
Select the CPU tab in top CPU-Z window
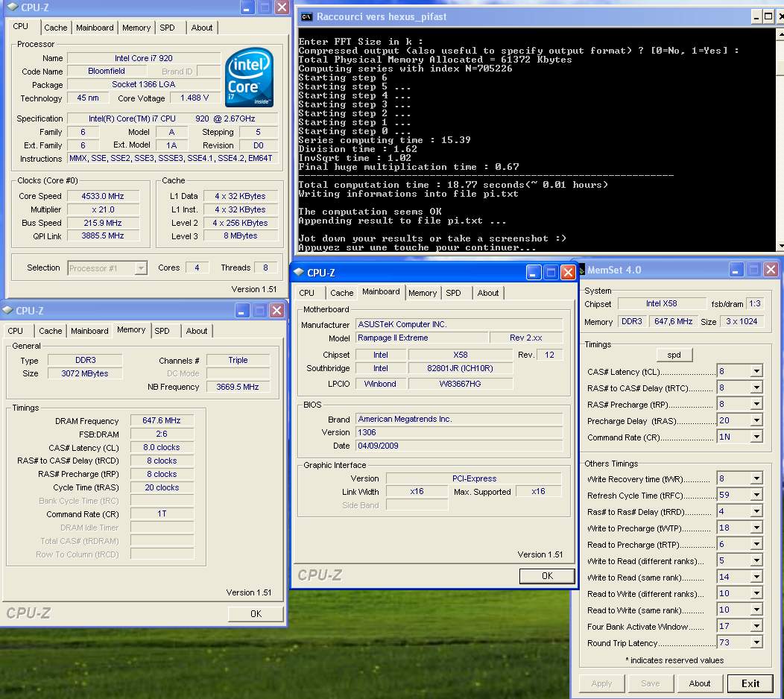(x=21, y=26)
